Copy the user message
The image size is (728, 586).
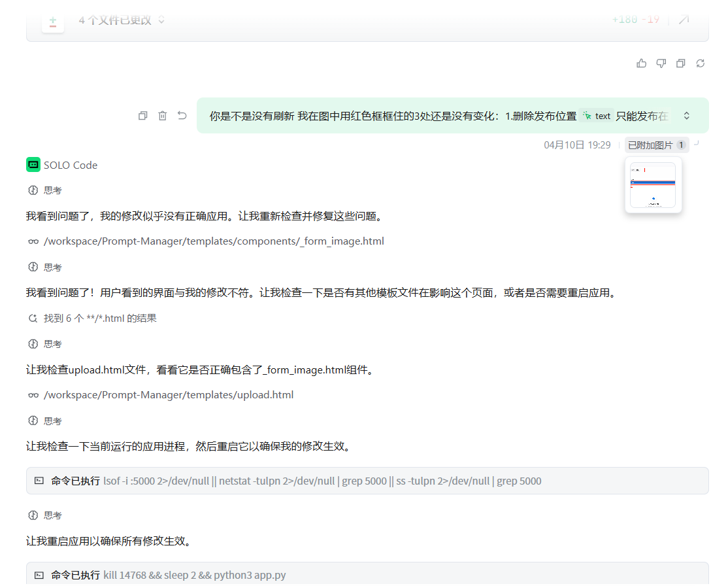coord(143,116)
